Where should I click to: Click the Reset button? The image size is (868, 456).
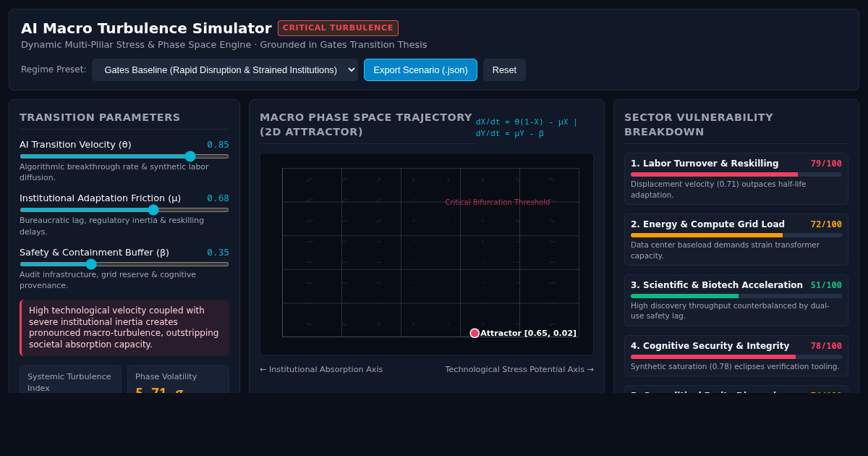(504, 69)
